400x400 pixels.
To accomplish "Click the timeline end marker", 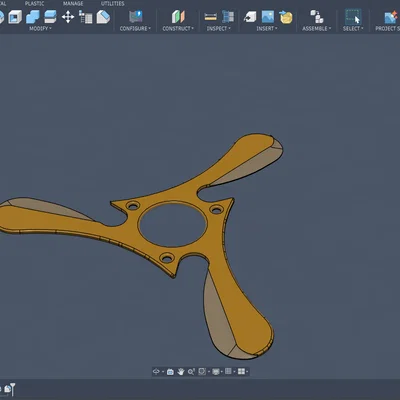I will [x=12, y=389].
